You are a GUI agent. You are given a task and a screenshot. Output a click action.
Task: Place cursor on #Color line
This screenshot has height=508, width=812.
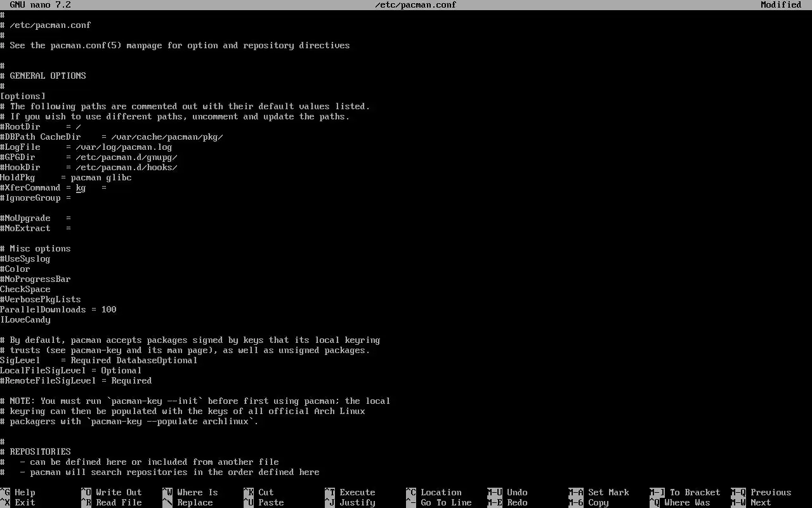15,269
